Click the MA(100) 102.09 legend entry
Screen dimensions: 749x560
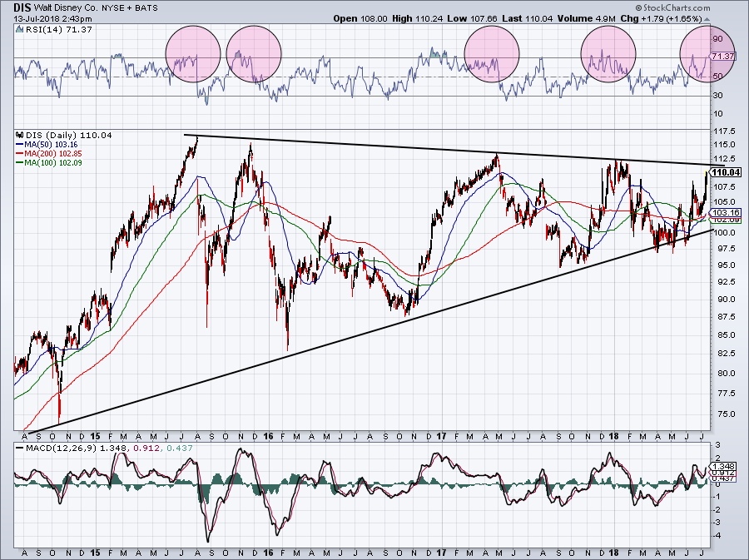(x=53, y=163)
